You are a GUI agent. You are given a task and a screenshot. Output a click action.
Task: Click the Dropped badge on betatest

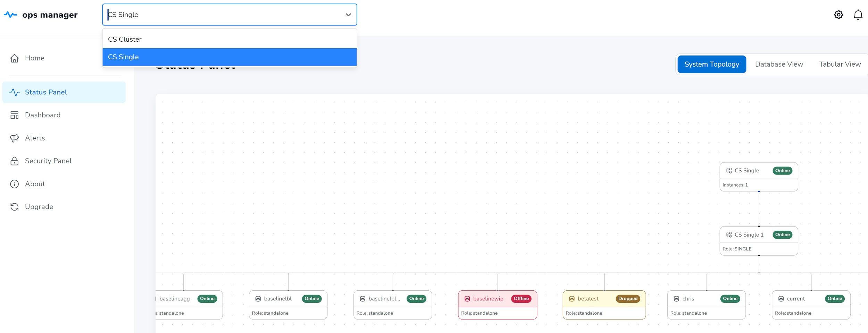pos(628,299)
